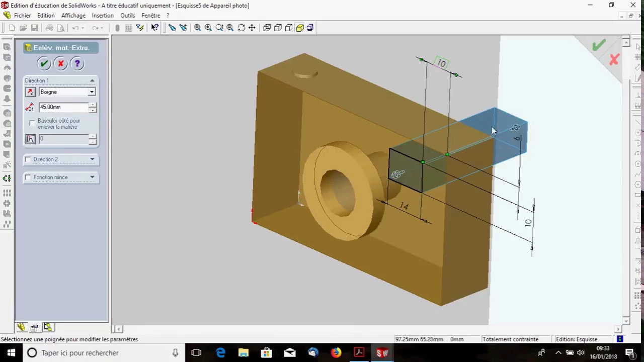The width and height of the screenshot is (644, 362).
Task: Open the ConfigurationManager tab
Action: [48, 327]
